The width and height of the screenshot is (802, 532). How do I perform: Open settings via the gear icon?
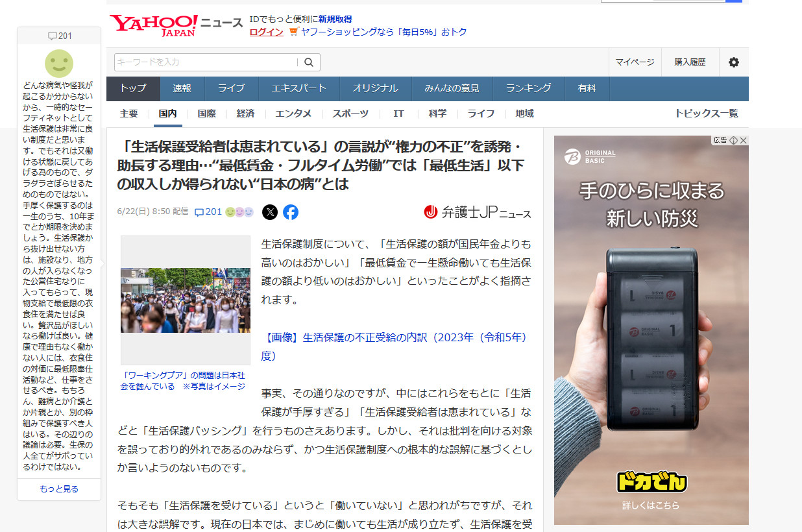click(733, 62)
